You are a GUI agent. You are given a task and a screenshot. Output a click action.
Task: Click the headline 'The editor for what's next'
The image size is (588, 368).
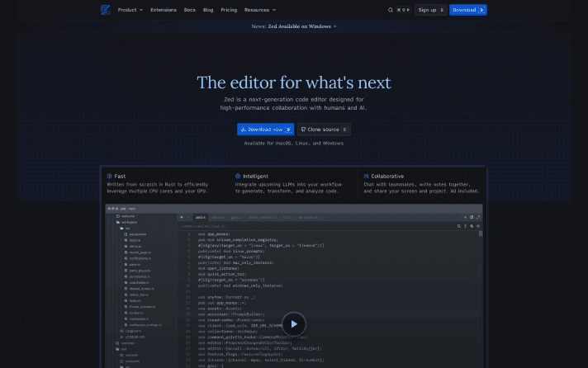(x=294, y=83)
